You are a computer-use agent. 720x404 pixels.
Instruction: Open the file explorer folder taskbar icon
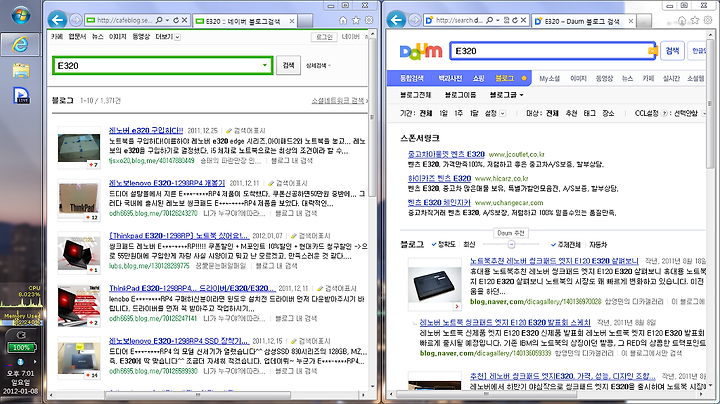click(21, 71)
